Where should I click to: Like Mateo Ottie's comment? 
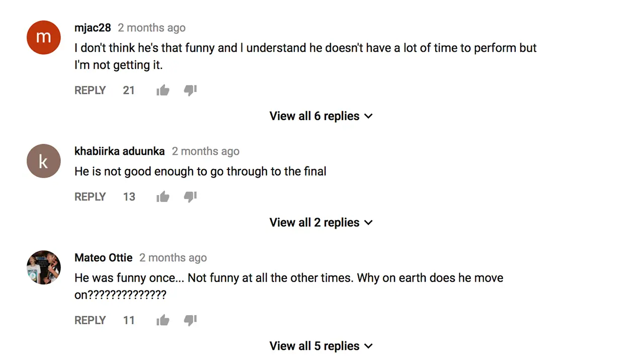163,320
